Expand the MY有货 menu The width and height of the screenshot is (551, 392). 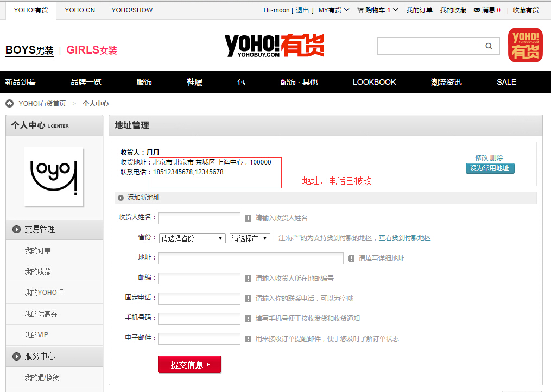(x=334, y=10)
